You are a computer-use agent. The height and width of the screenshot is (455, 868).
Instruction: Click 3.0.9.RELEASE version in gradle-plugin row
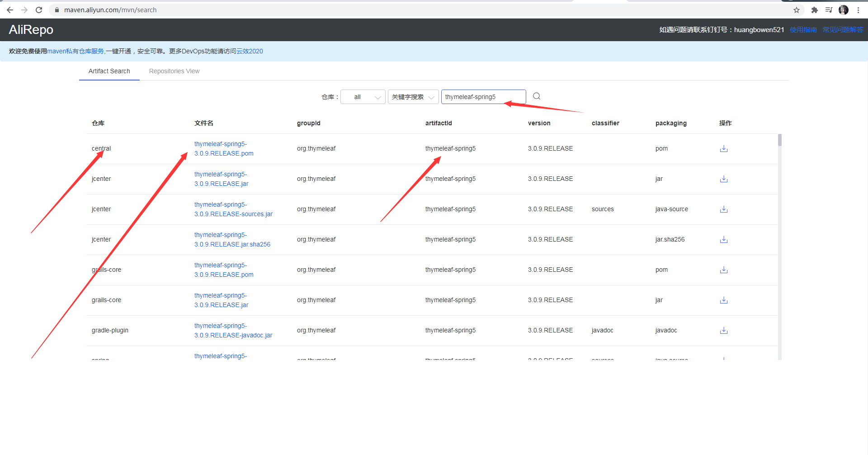click(550, 330)
